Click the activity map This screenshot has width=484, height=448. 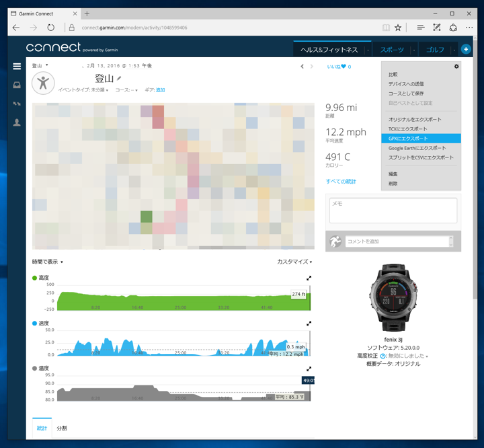click(173, 176)
